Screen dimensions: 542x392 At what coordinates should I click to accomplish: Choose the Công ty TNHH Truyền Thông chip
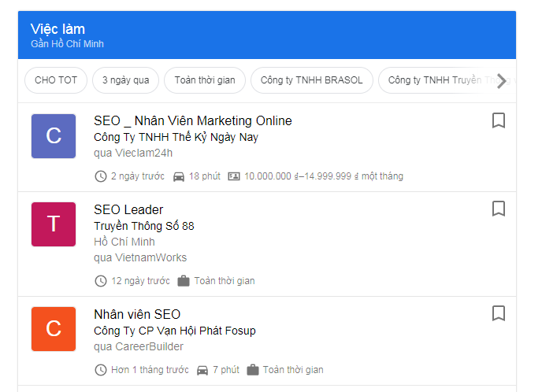(447, 80)
